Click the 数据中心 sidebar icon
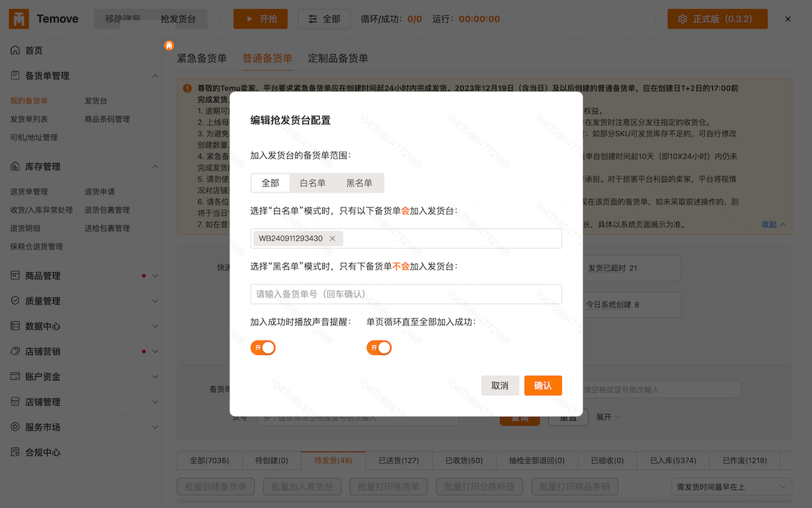 [15, 326]
